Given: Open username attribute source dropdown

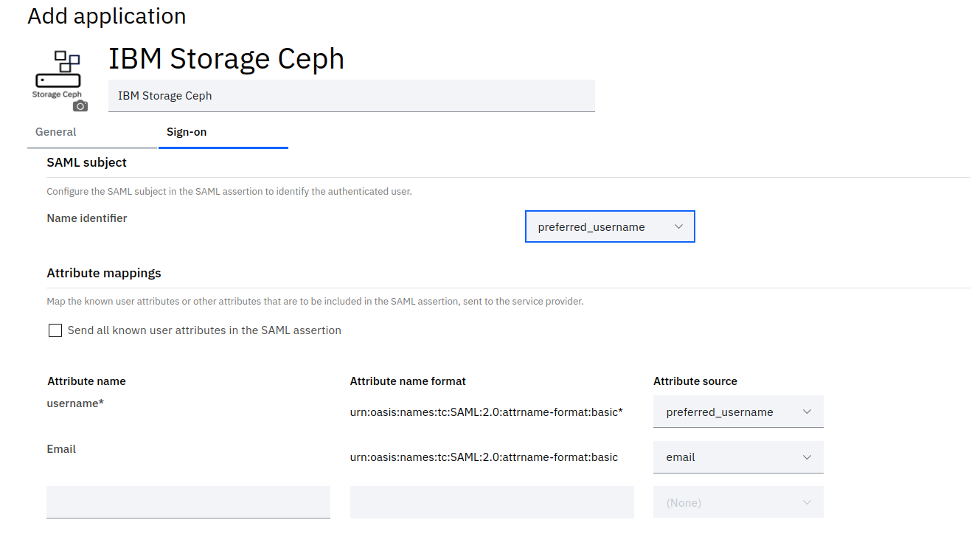Looking at the screenshot, I should pyautogui.click(x=738, y=412).
